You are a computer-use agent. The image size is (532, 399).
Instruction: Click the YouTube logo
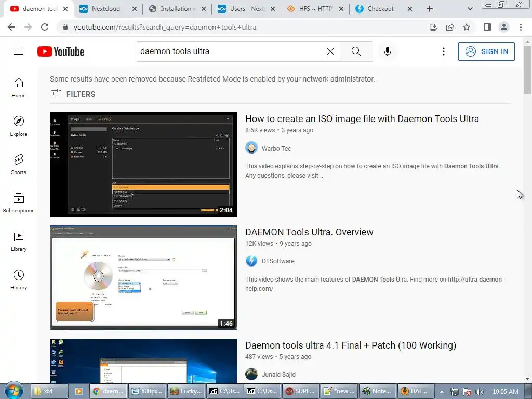click(x=61, y=51)
